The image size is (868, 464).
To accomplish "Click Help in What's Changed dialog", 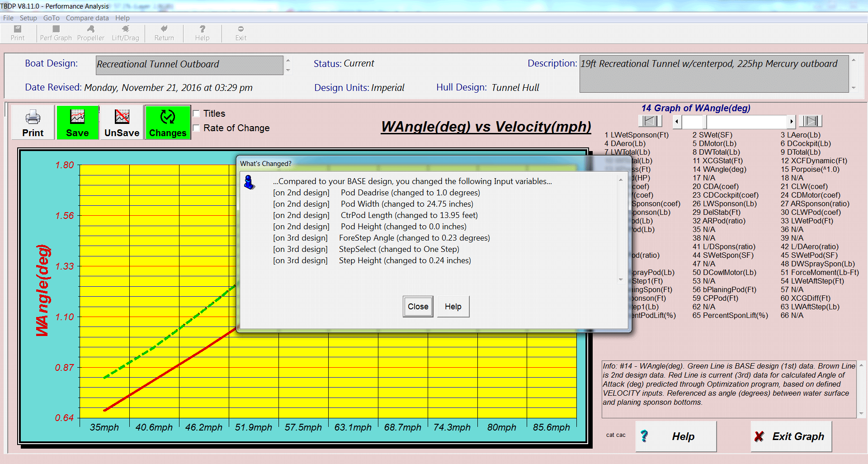I will (453, 307).
